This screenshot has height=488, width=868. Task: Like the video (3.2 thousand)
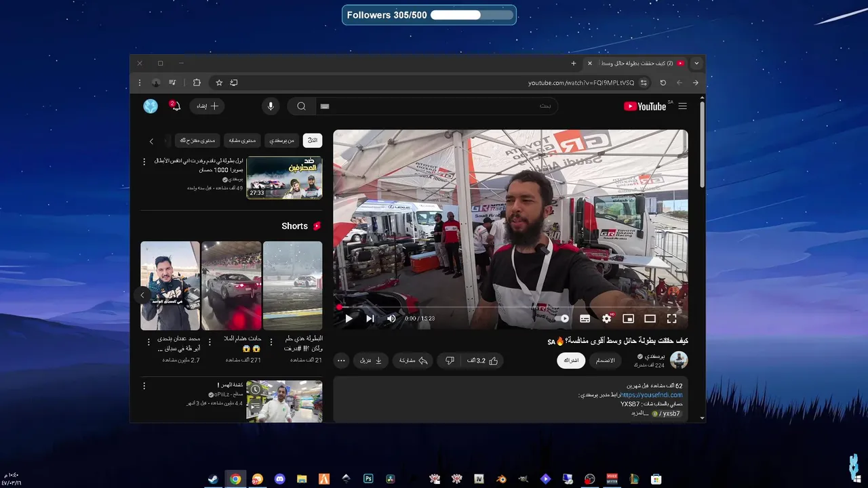coord(483,361)
